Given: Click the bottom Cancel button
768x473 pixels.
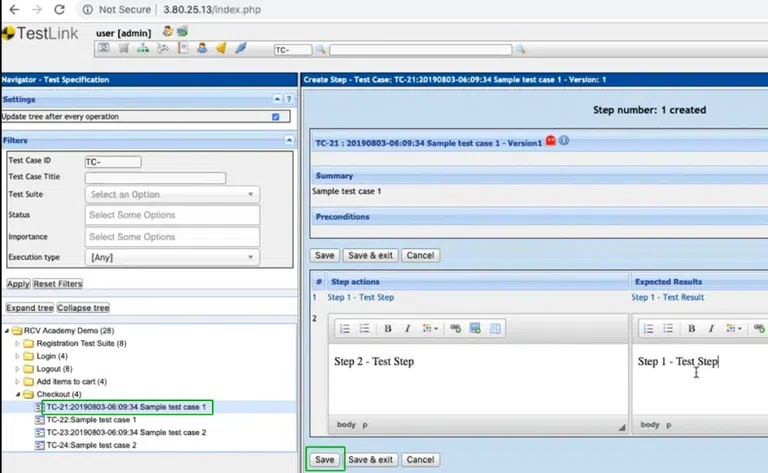Looking at the screenshot, I should point(420,460).
